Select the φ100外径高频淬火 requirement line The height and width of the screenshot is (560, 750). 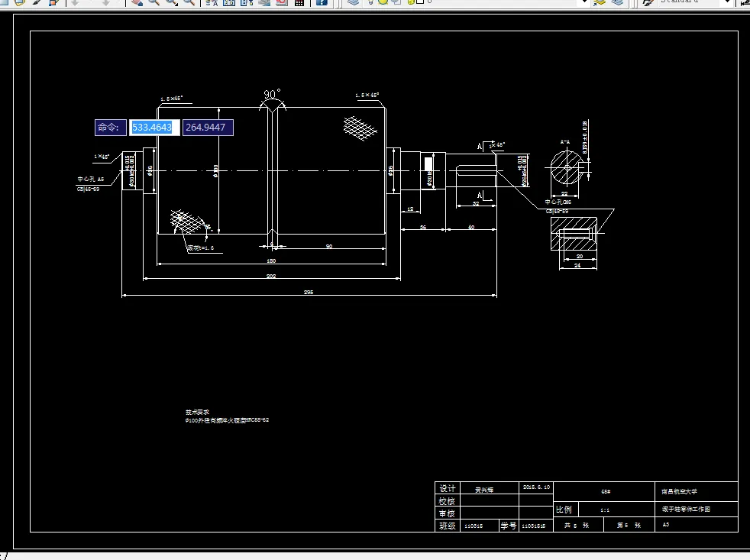tap(227, 420)
